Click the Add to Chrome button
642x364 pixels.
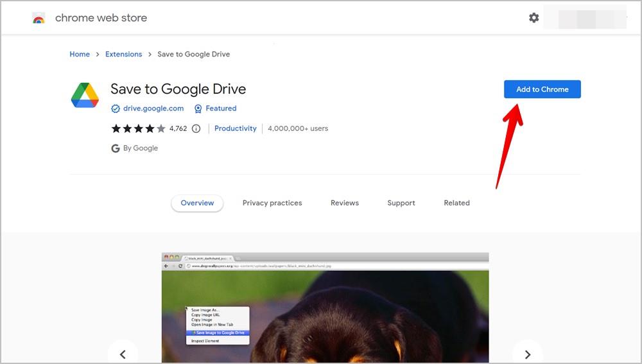click(x=542, y=89)
